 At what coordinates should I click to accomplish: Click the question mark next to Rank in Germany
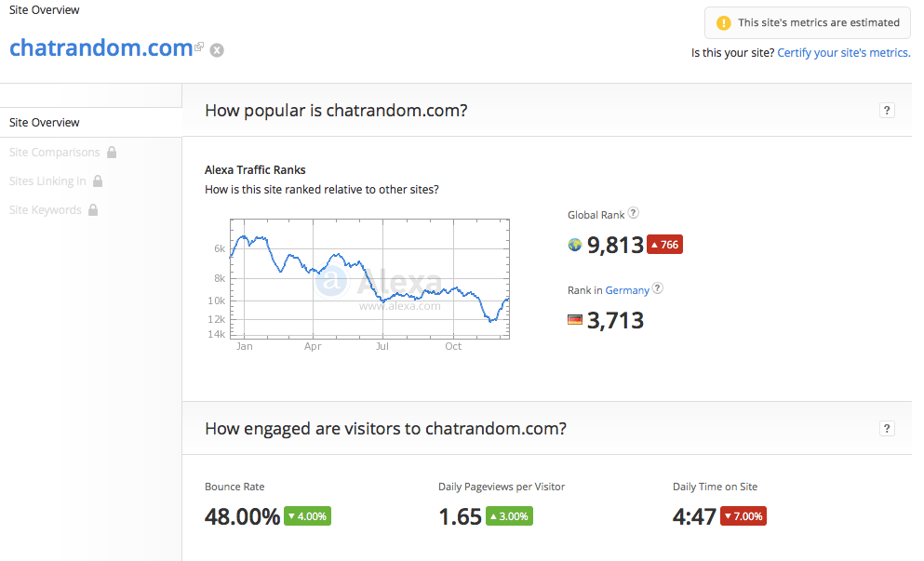point(658,288)
